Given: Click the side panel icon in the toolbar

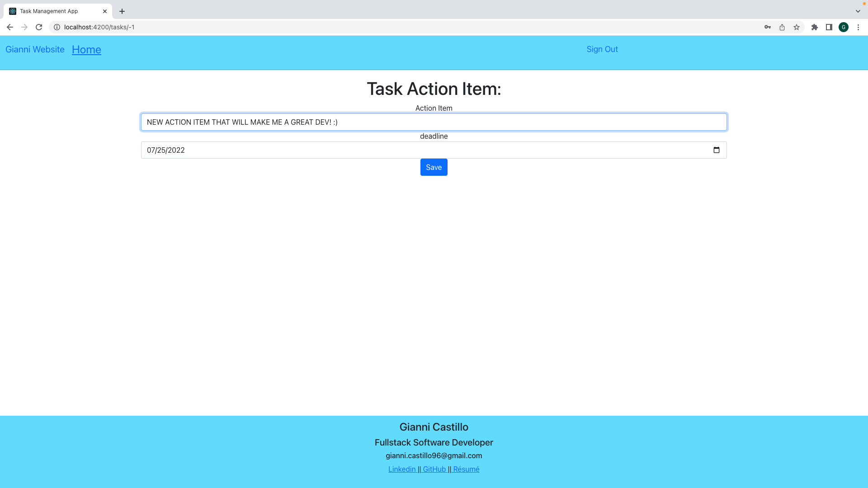Looking at the screenshot, I should [830, 27].
